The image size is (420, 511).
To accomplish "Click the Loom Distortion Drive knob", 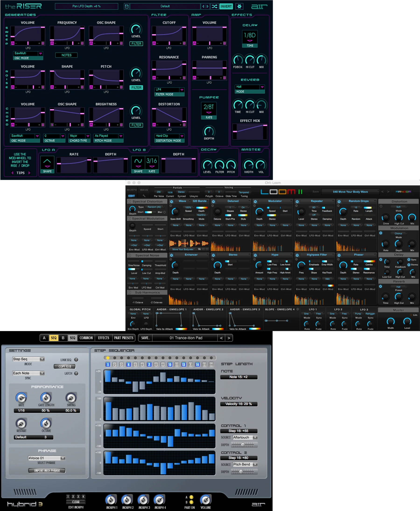I will [386, 217].
